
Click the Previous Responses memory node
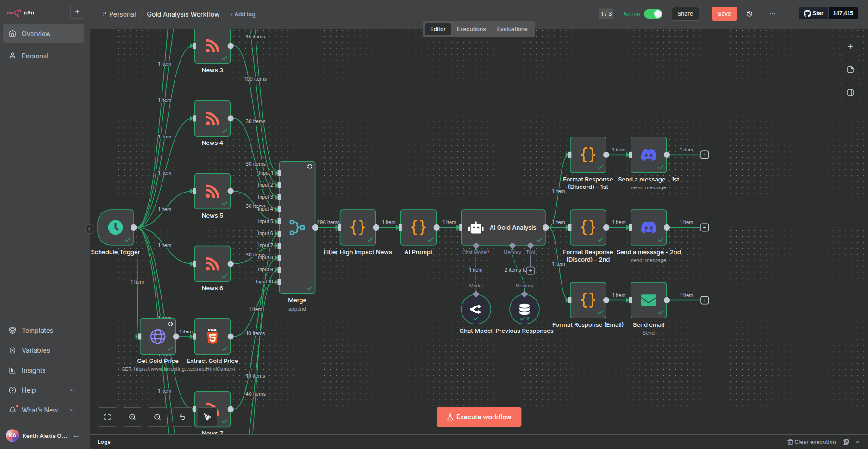tap(524, 309)
